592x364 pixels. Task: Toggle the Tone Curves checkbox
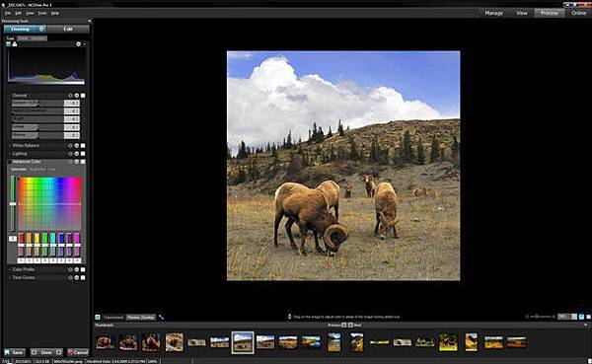pos(83,278)
